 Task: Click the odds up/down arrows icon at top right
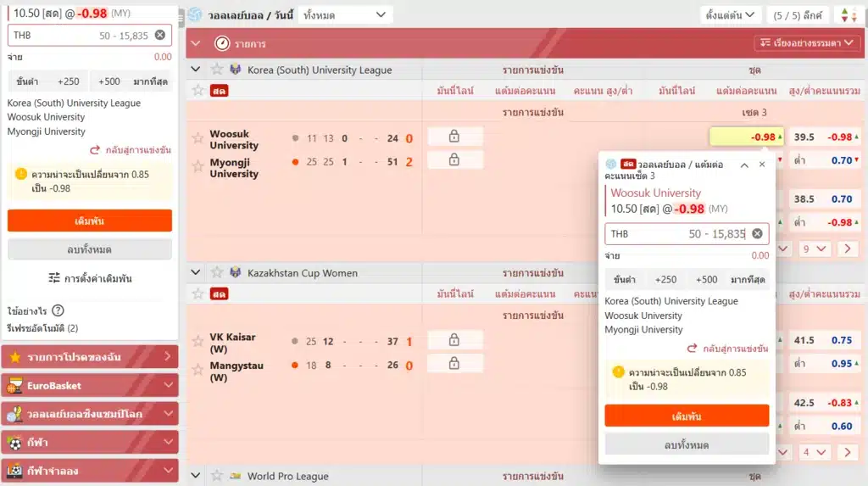tap(846, 15)
